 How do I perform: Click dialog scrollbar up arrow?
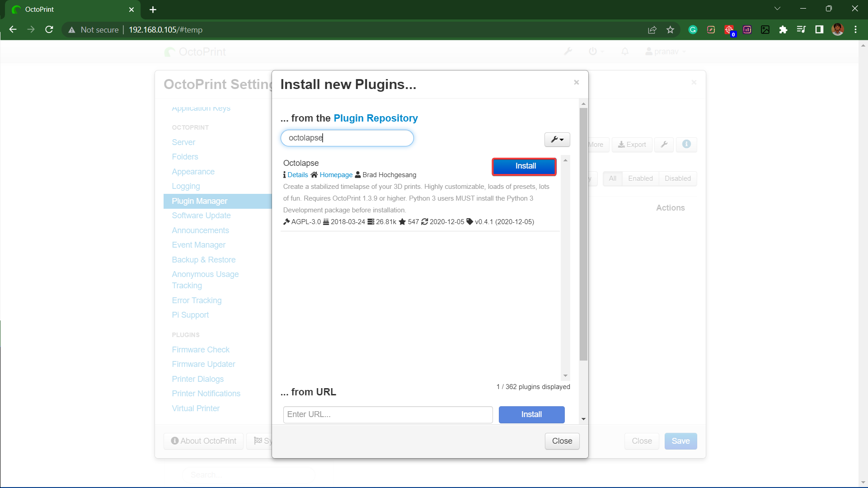click(x=583, y=104)
